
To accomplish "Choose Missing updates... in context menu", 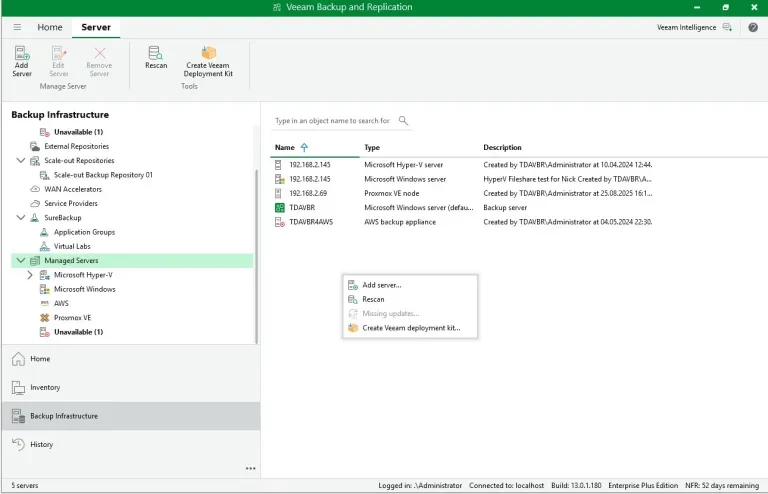I will 410,313.
